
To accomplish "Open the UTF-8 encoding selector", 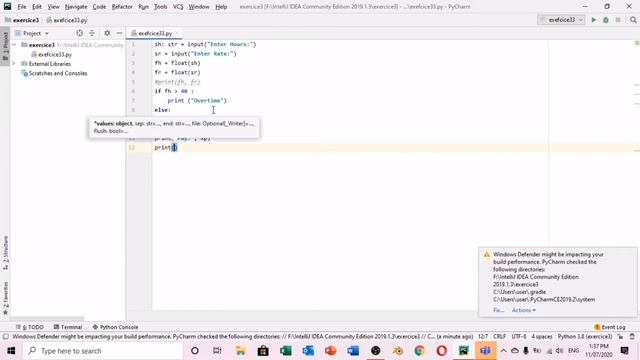I will [519, 336].
